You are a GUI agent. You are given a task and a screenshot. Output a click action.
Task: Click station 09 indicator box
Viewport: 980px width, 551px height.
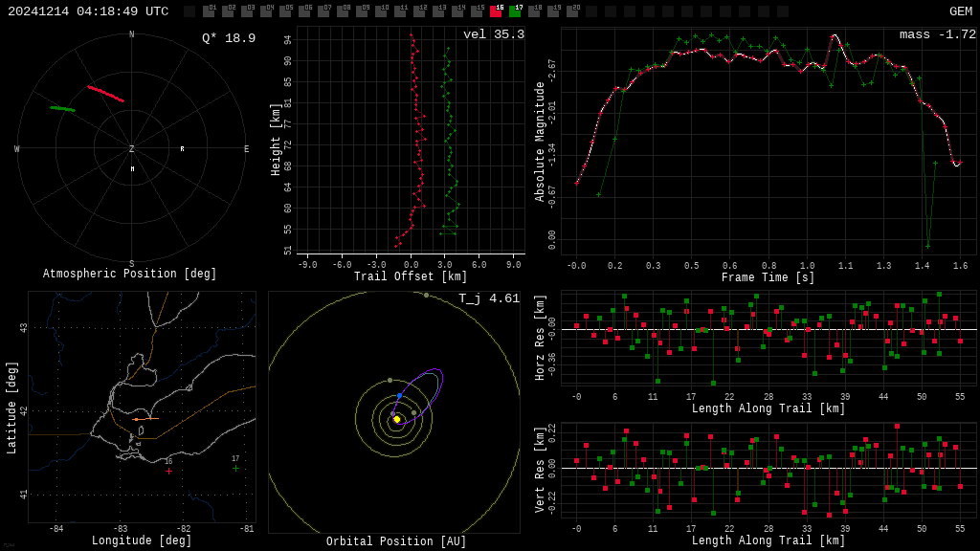point(362,11)
